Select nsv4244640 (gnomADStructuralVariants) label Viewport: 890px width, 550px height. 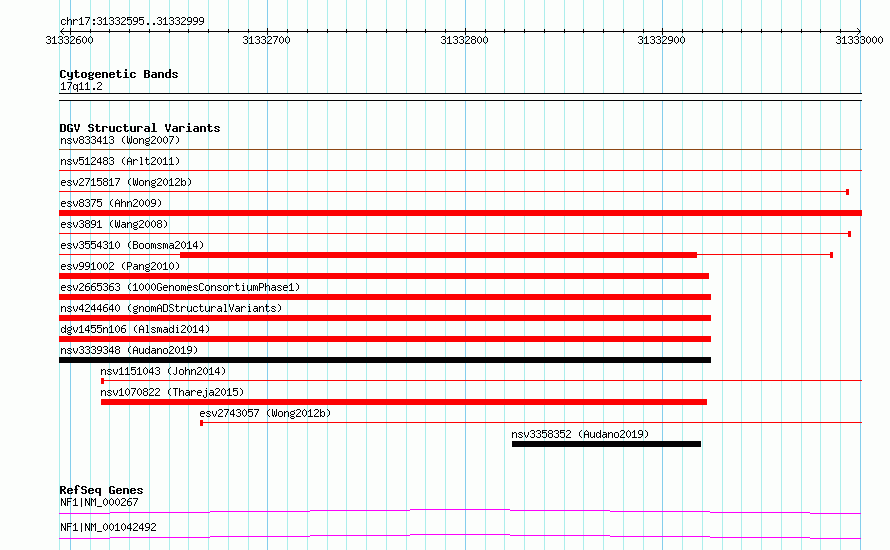pyautogui.click(x=171, y=308)
